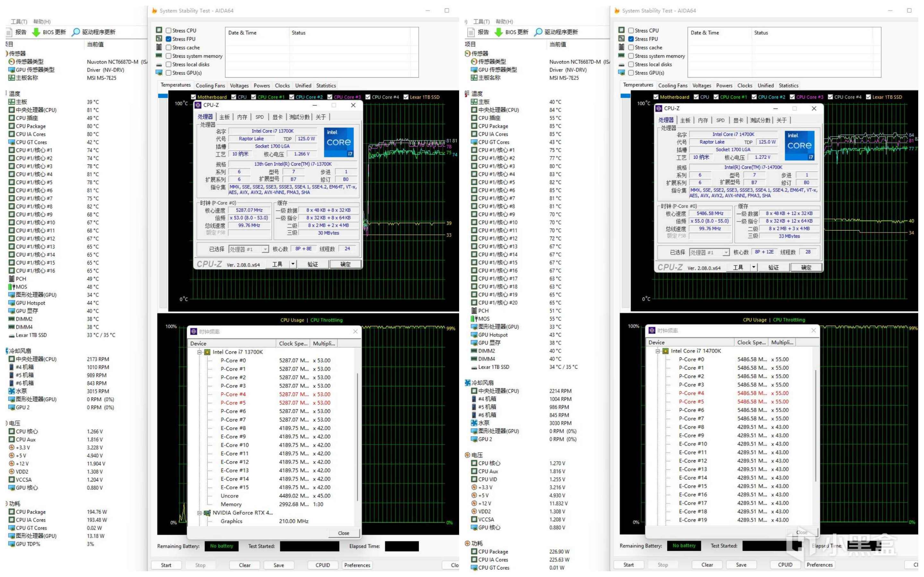
Task: Open processor selection dropdown in left CPU-Z
Action: point(265,249)
